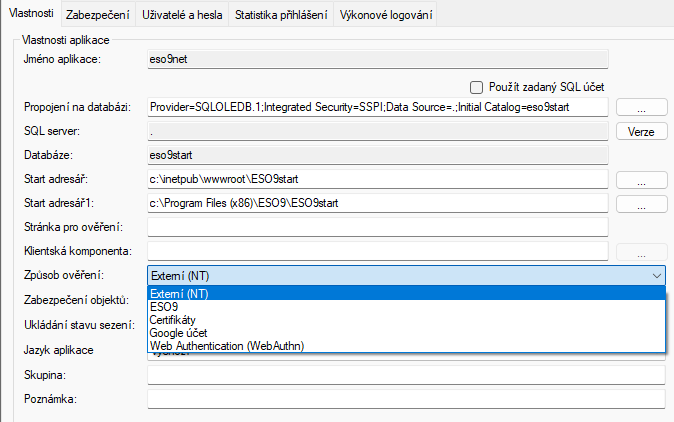
Task: Select ESO9 authentication option
Action: (406, 307)
